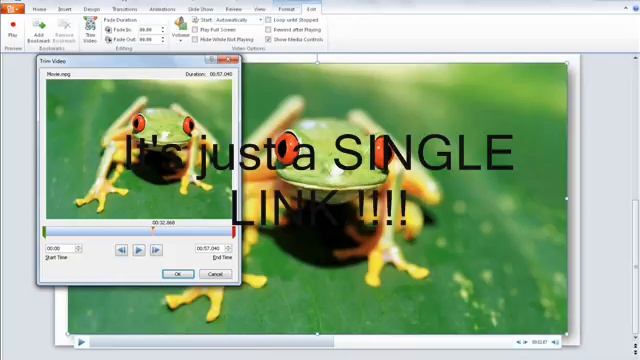
Task: Switch to the Design tab
Action: (91, 9)
